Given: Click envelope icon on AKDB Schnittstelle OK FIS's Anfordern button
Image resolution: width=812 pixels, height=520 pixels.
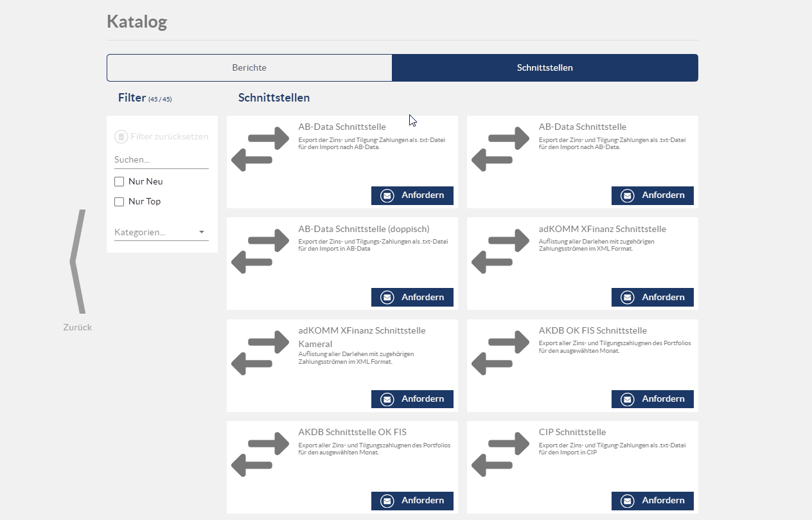Looking at the screenshot, I should click(x=387, y=501).
